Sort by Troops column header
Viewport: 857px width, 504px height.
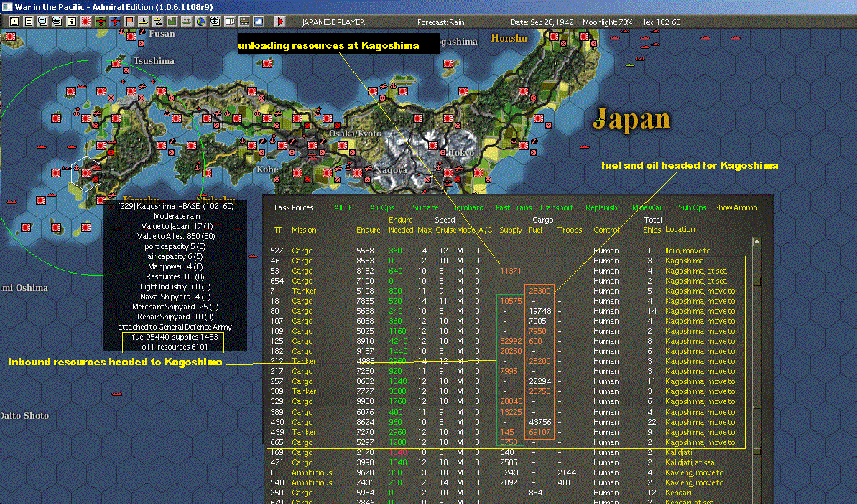(570, 230)
